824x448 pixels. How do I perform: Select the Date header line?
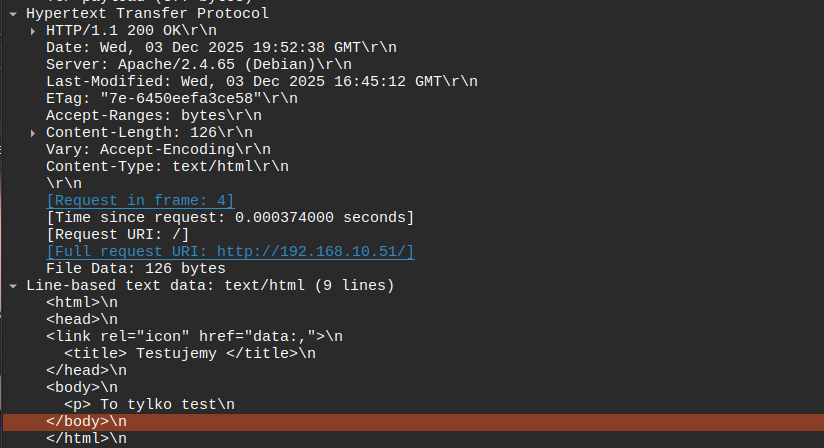200,48
